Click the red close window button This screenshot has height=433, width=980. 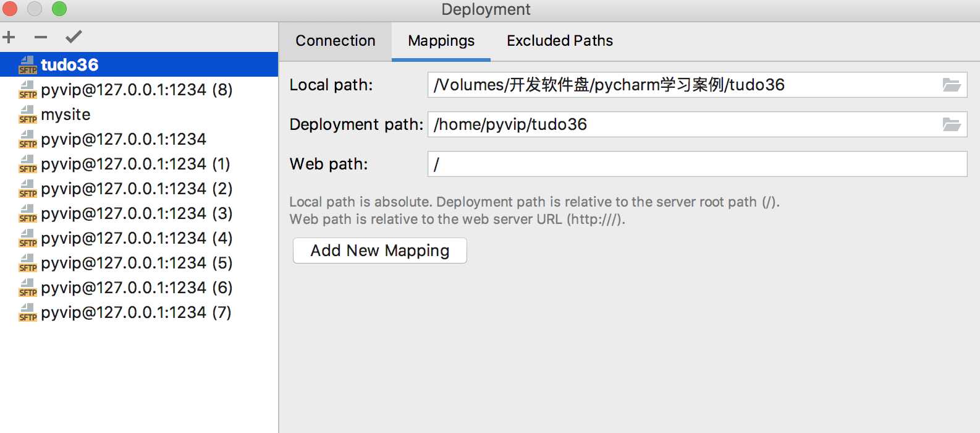(x=10, y=9)
